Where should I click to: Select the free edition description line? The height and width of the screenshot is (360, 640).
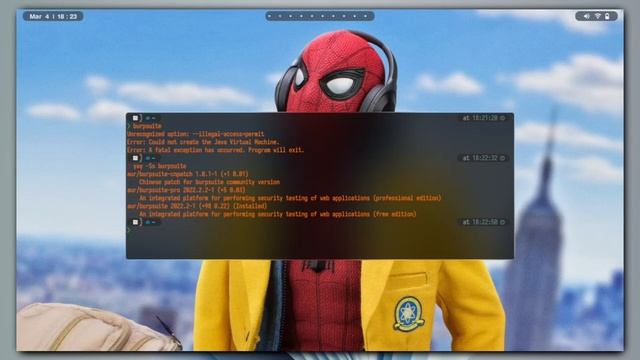278,214
